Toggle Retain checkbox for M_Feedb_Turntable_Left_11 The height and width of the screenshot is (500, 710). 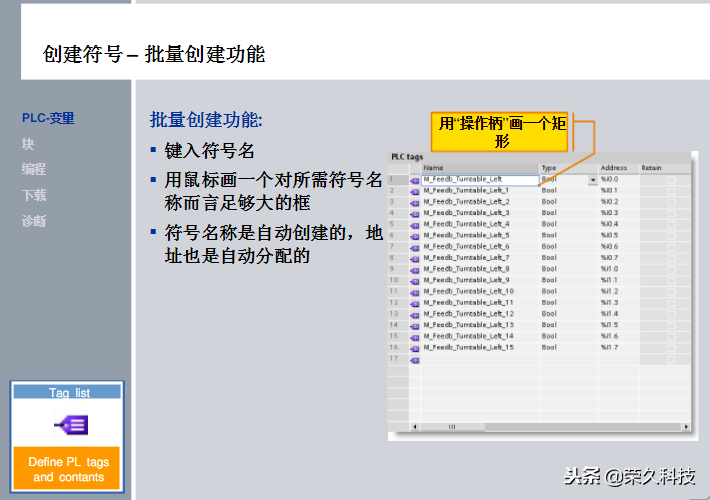coord(671,303)
